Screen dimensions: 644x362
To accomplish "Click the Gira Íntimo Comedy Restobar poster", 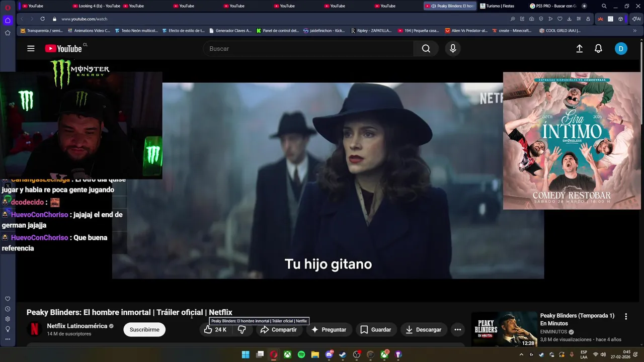I will (x=572, y=141).
